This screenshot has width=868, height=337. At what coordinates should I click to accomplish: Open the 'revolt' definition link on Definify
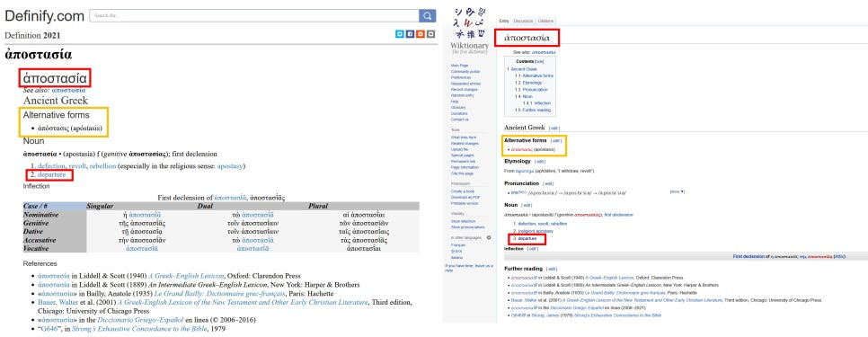pyautogui.click(x=77, y=166)
